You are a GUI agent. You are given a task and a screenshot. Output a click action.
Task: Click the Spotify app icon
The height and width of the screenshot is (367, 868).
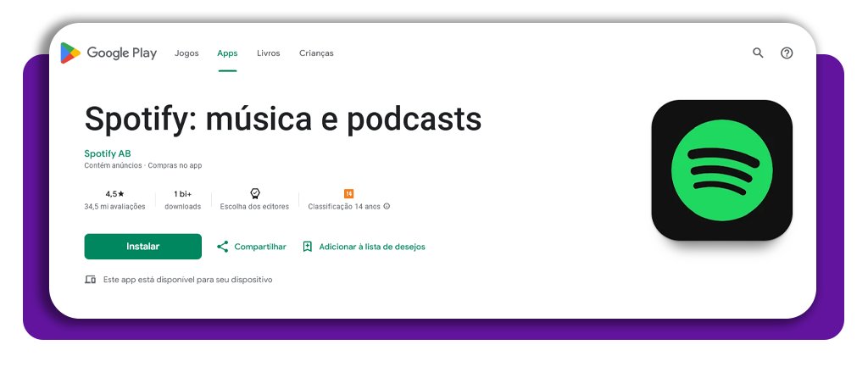coord(722,170)
